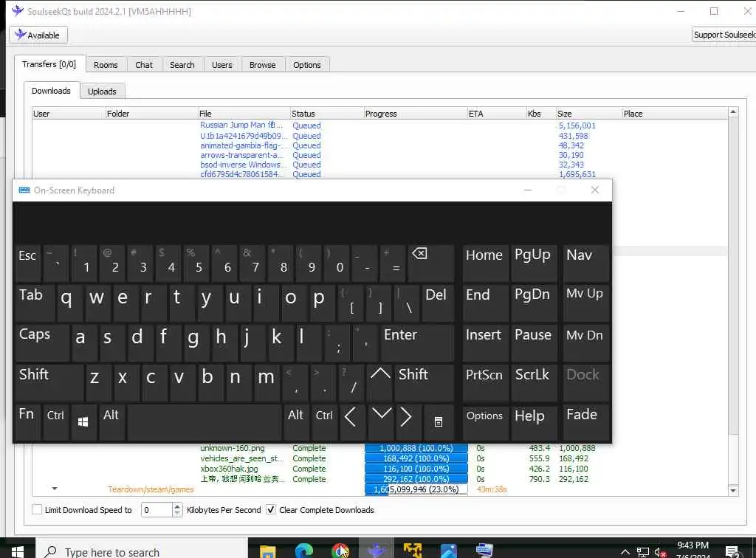The height and width of the screenshot is (558, 756).
Task: Click the Available status button
Action: point(38,35)
